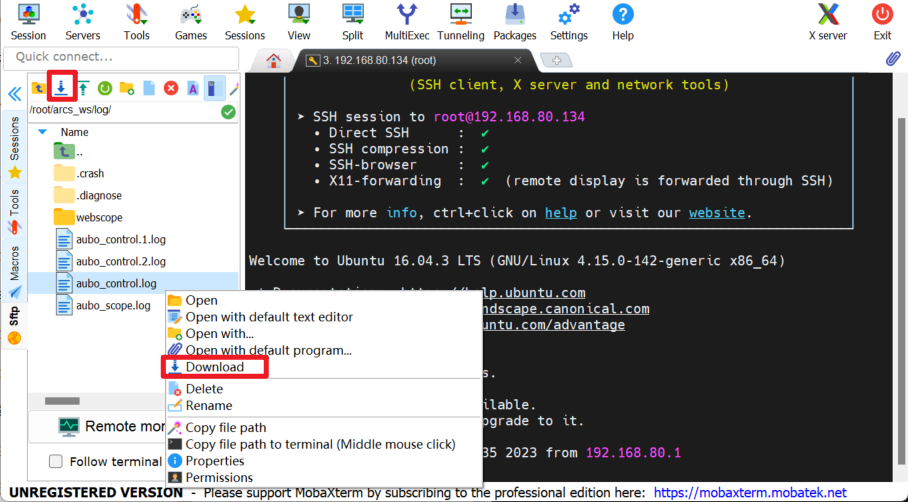Image resolution: width=908 pixels, height=502 pixels.
Task: Collapse the sidebar with the double-chevron arrow
Action: pos(14,93)
